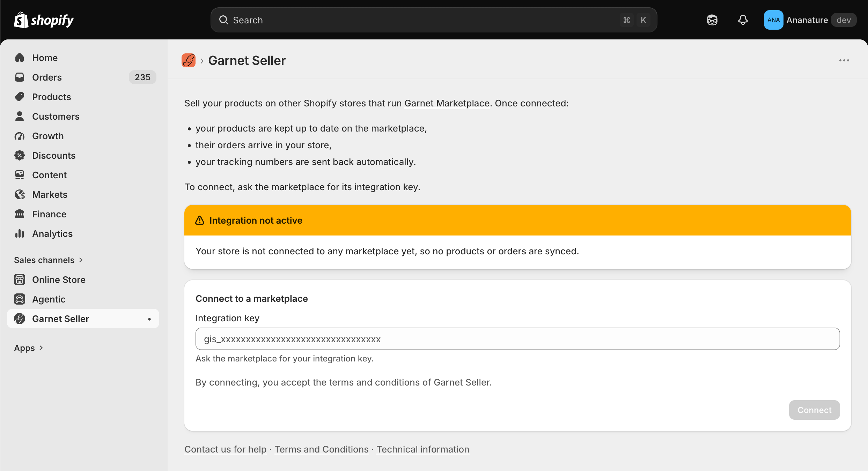The height and width of the screenshot is (471, 868).
Task: Click the Integration not active banner title
Action: coord(256,220)
